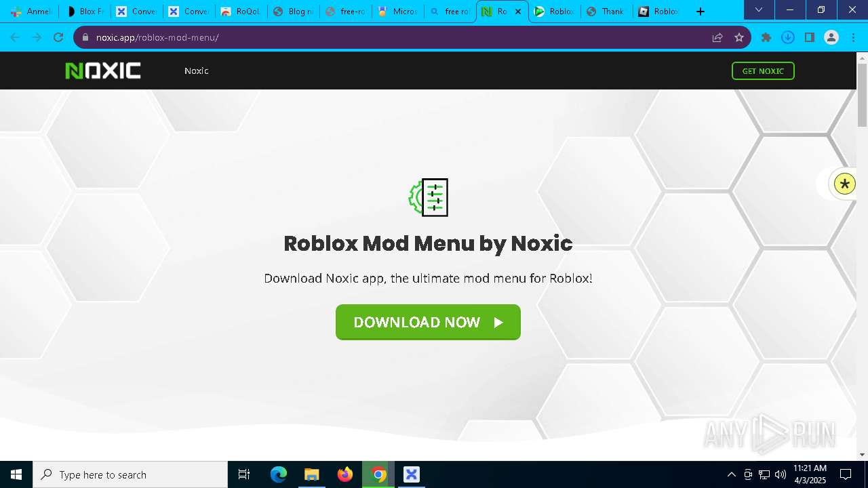Viewport: 868px width, 488px height.
Task: Click the green DOWNLOAD NOW button
Action: tap(428, 322)
